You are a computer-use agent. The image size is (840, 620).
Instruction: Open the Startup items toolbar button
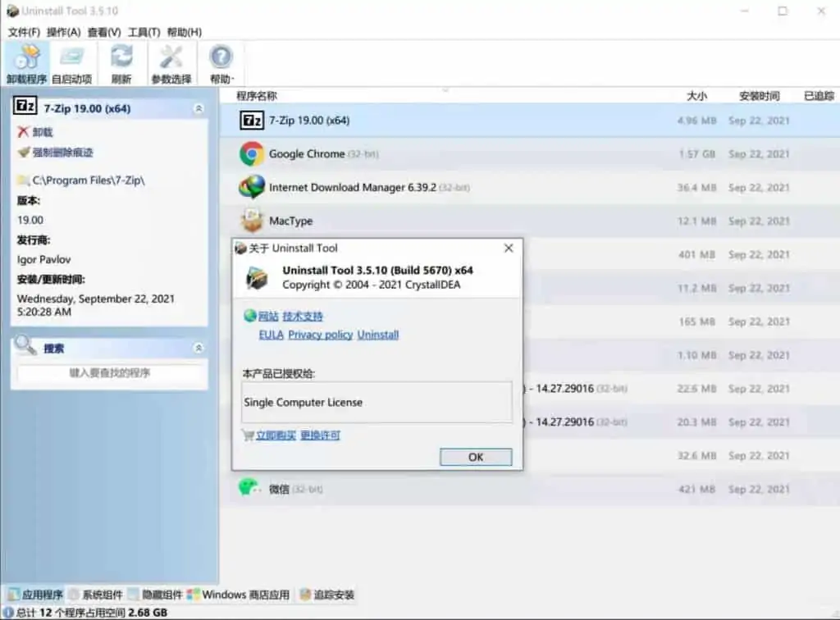tap(72, 64)
